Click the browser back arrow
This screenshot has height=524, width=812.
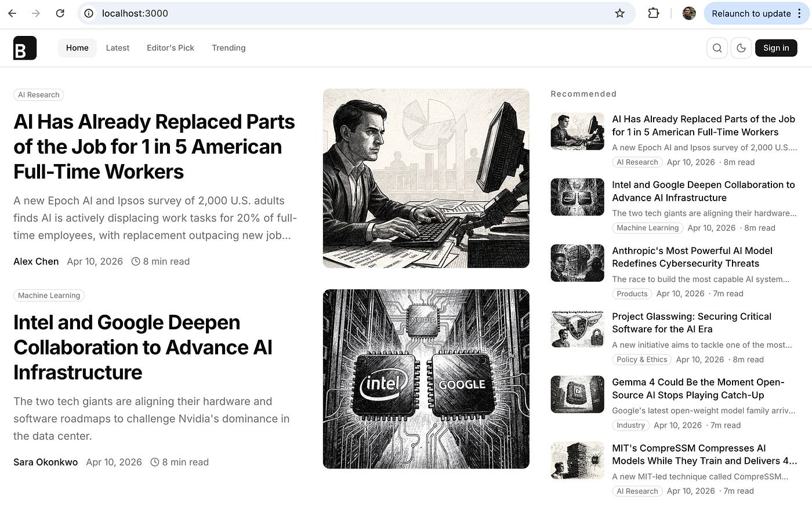pyautogui.click(x=12, y=13)
